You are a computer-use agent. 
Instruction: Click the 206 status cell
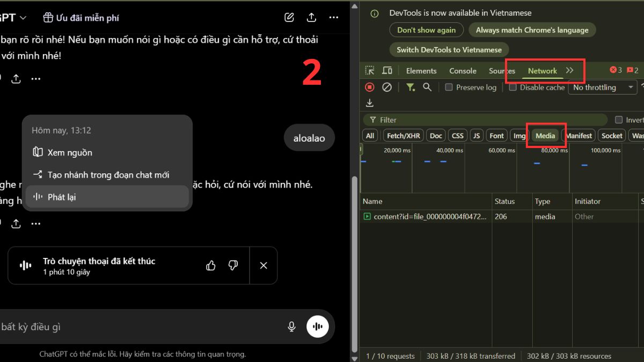coord(511,217)
